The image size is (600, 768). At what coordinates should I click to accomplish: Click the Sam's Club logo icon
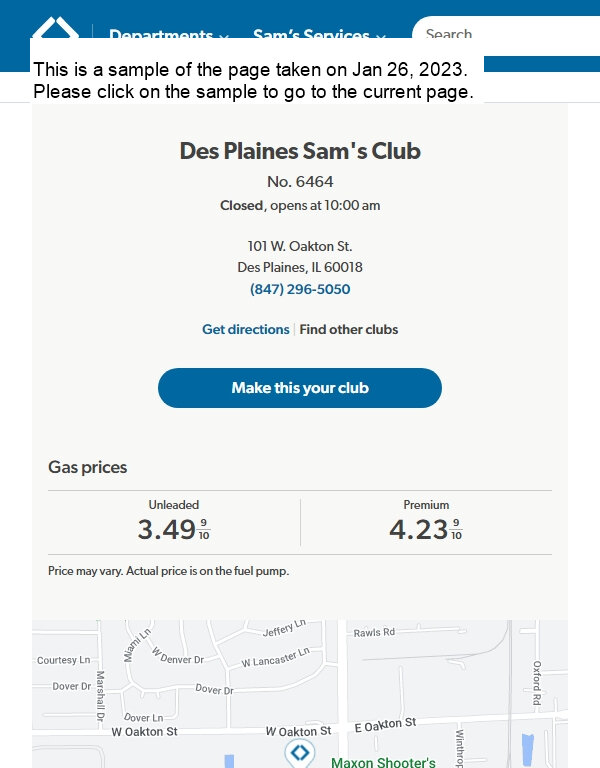55,28
